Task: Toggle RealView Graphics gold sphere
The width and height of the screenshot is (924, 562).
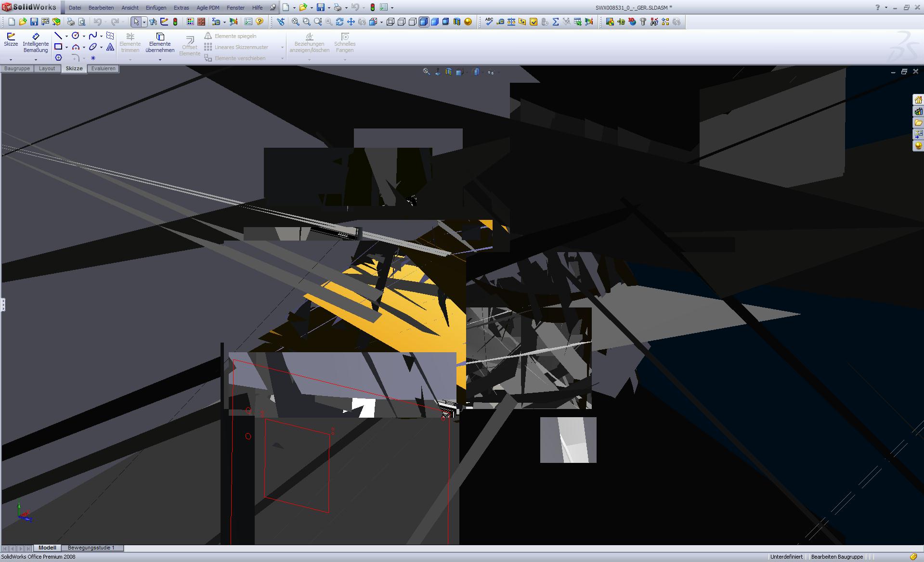Action: pyautogui.click(x=468, y=22)
